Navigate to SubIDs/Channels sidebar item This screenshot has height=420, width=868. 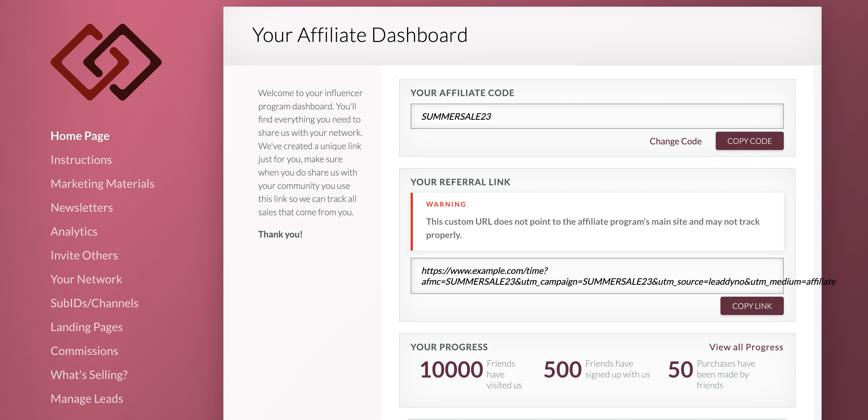click(94, 303)
